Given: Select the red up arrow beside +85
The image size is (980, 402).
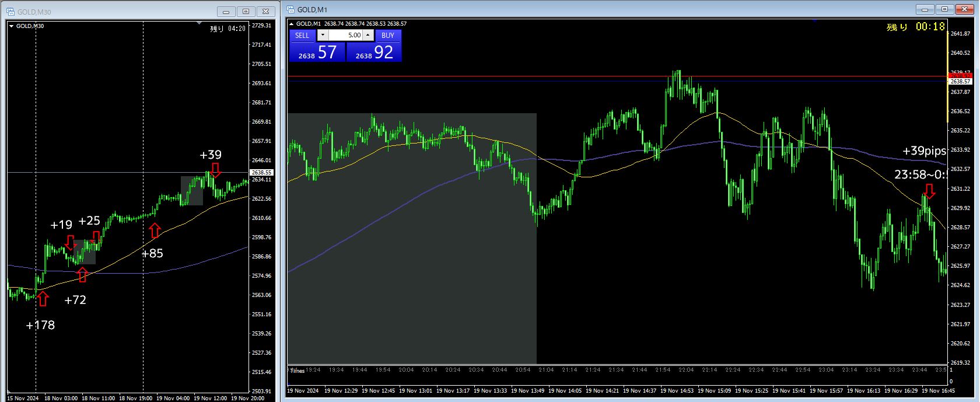Looking at the screenshot, I should (x=155, y=230).
